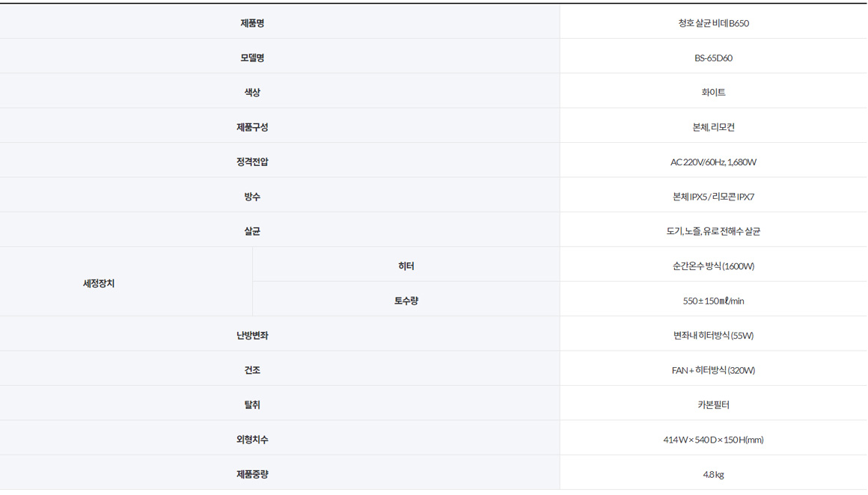Select the 화이트 color value
Screen dimensions: 868x495
713,93
